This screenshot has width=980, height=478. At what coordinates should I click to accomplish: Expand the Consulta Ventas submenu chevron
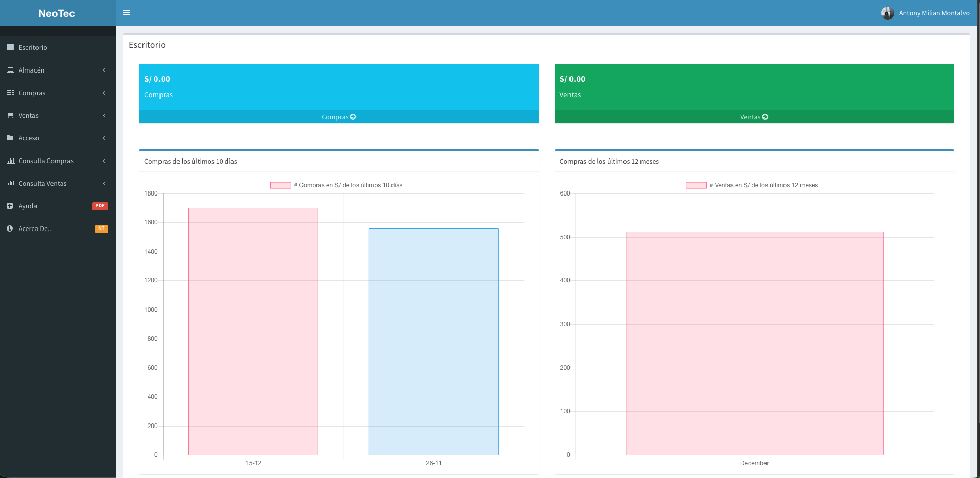104,183
